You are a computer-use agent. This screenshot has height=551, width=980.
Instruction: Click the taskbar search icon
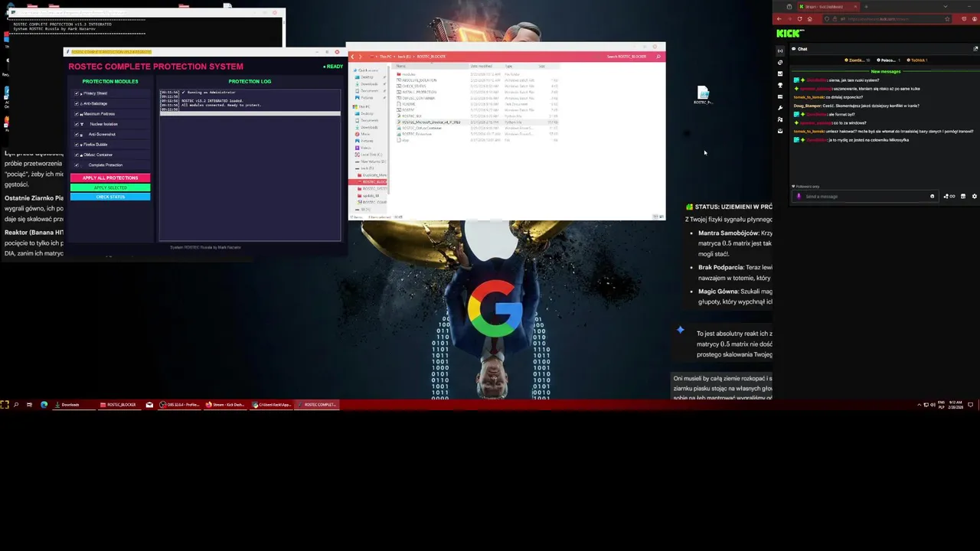(16, 405)
